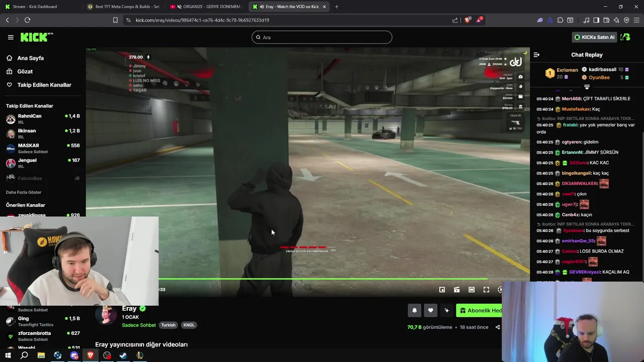Open the clip creation icon
The width and height of the screenshot is (644, 362).
tap(457, 290)
